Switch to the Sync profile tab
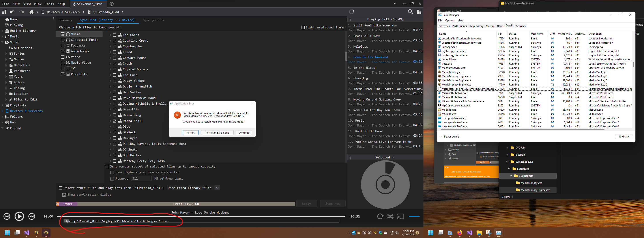The height and width of the screenshot is (238, 644). click(x=153, y=20)
